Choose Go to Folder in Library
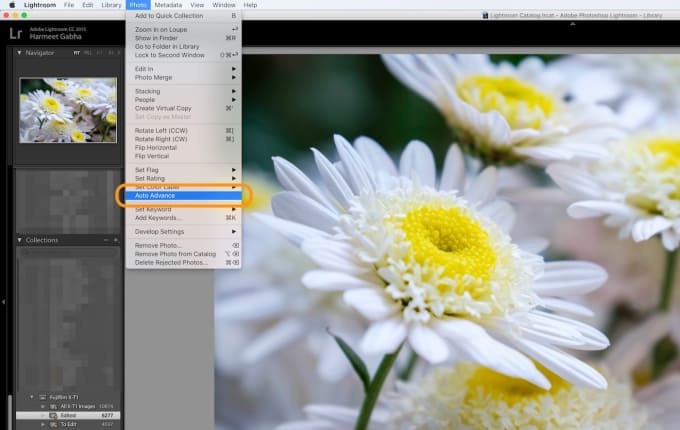Image resolution: width=680 pixels, height=430 pixels. click(x=183, y=46)
